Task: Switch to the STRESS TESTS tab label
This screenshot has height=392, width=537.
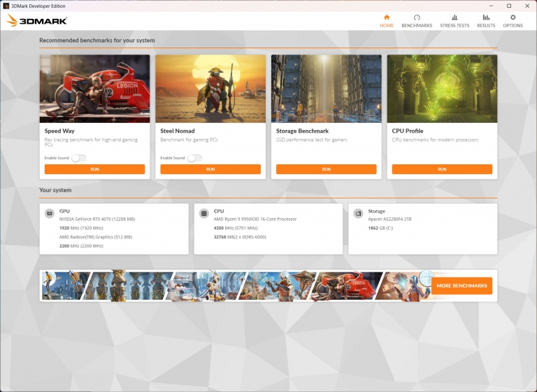Action: point(454,25)
